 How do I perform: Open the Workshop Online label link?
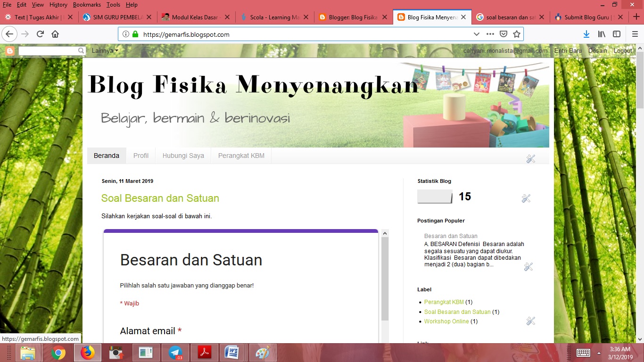(x=446, y=321)
